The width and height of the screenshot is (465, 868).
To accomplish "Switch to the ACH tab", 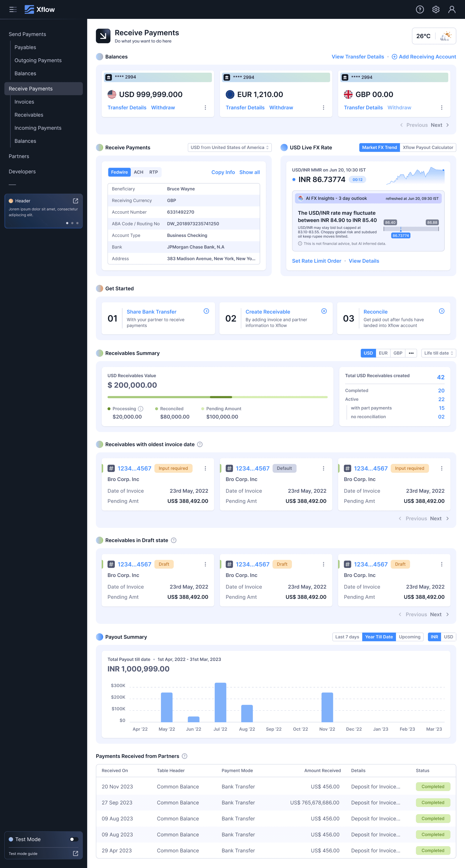I will pos(139,172).
